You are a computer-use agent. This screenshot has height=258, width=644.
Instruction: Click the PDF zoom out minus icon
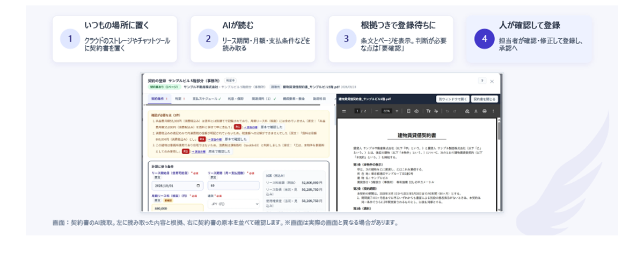click(x=377, y=111)
